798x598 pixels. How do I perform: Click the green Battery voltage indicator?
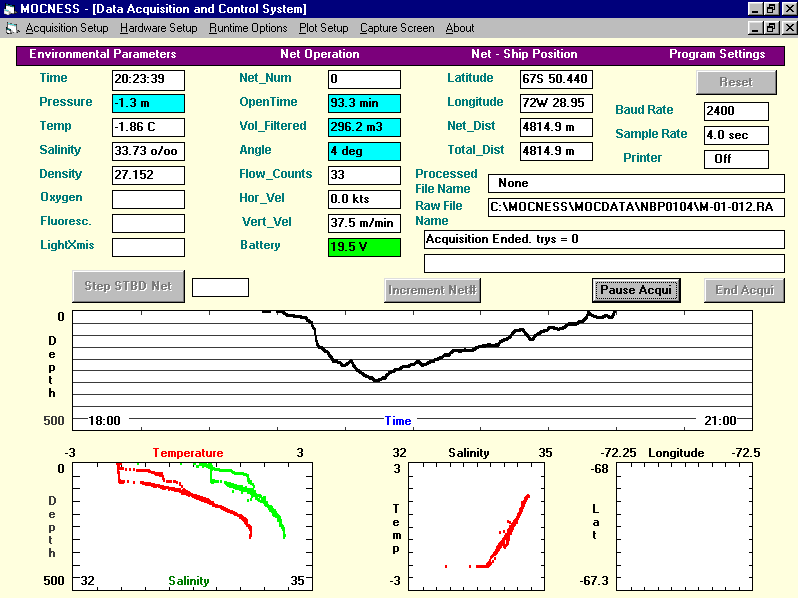pos(364,247)
